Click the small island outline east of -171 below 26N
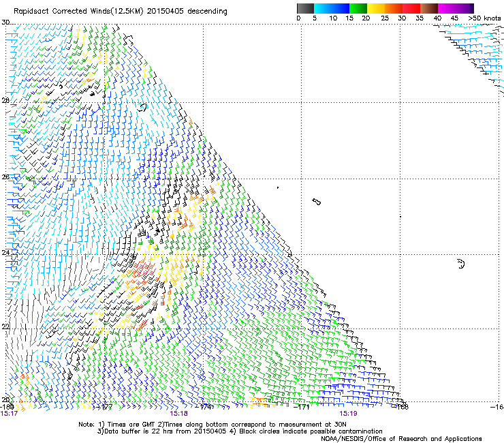504x443 pixels. (317, 202)
